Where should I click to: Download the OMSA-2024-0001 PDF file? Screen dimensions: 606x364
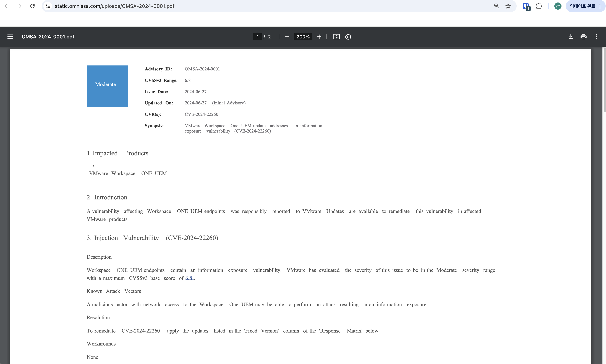[x=570, y=37]
